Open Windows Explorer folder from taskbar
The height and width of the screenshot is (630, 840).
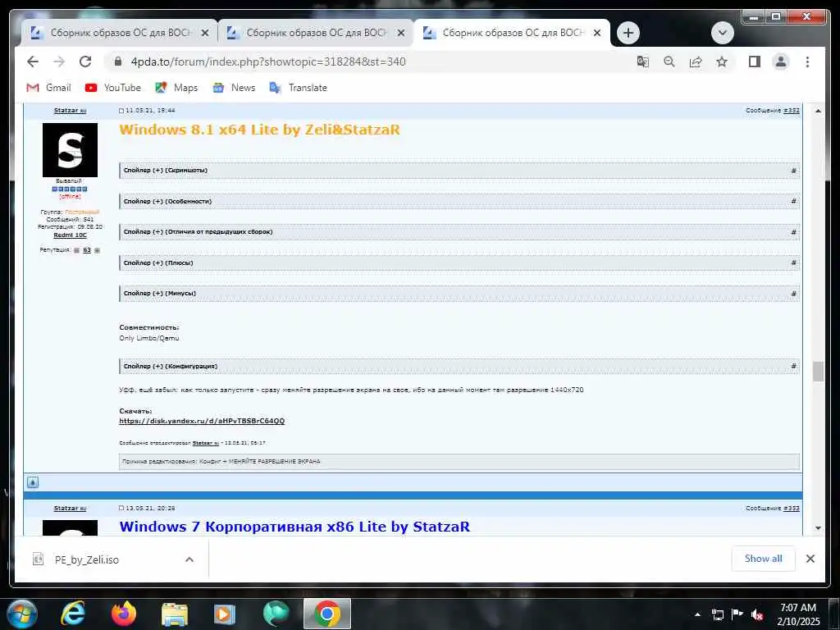175,614
